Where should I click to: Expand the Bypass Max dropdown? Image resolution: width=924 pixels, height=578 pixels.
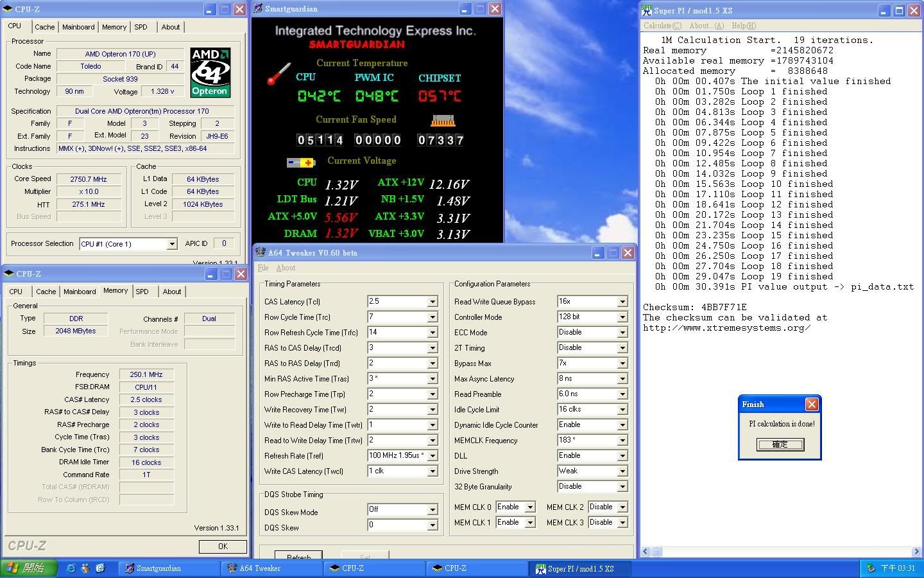pyautogui.click(x=622, y=363)
